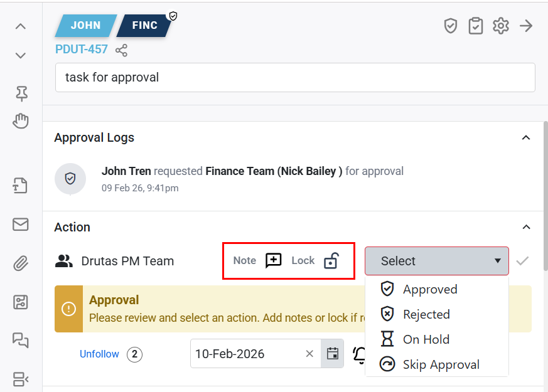The height and width of the screenshot is (392, 548).
Task: Toggle the Lock padlock icon
Action: tap(331, 261)
